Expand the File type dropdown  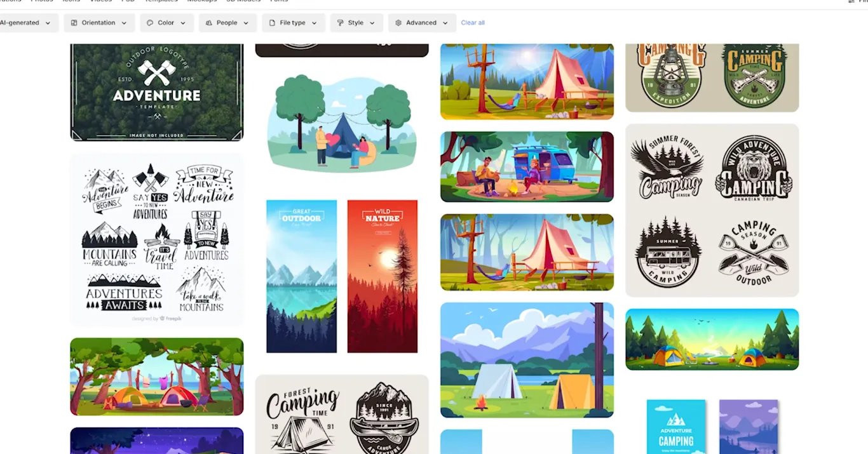tap(313, 22)
